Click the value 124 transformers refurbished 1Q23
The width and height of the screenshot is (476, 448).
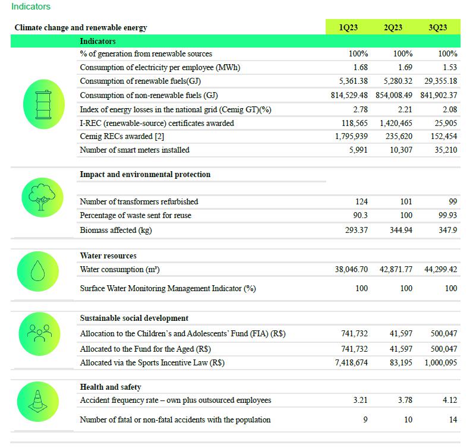tap(361, 201)
